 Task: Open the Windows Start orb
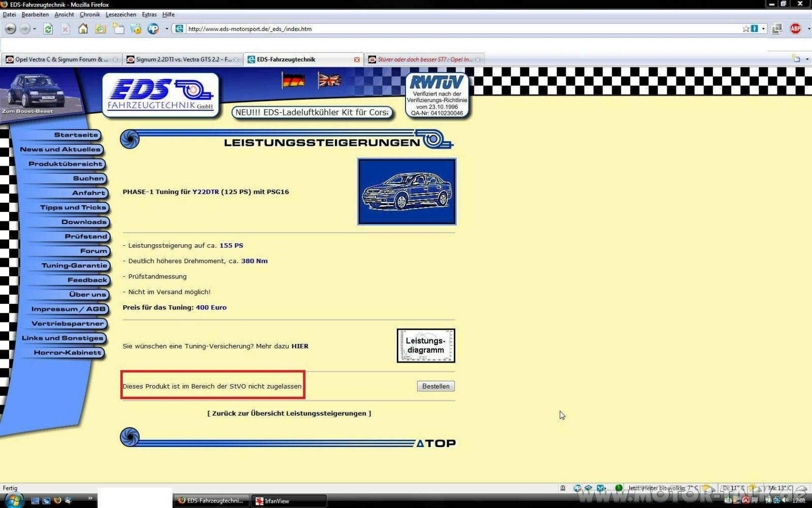click(13, 500)
